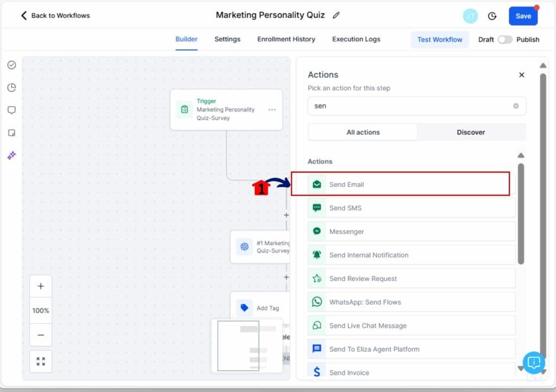The image size is (556, 392).
Task: Zoom in with the plus button
Action: (41, 286)
